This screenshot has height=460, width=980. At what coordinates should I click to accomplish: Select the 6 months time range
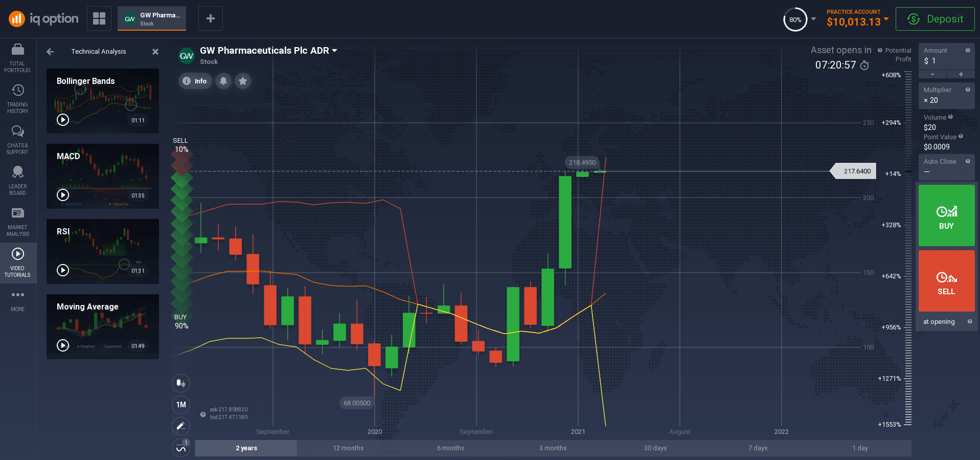click(x=450, y=448)
